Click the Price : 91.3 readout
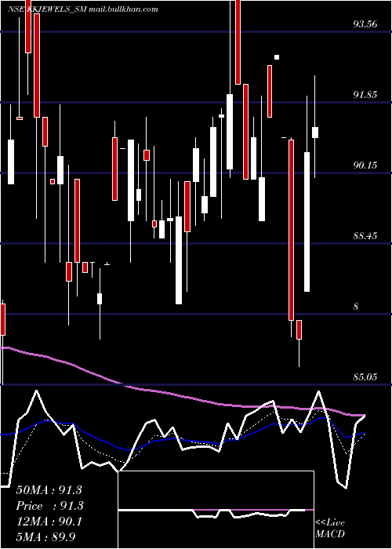Image resolution: width=392 pixels, height=549 pixels. (x=49, y=506)
